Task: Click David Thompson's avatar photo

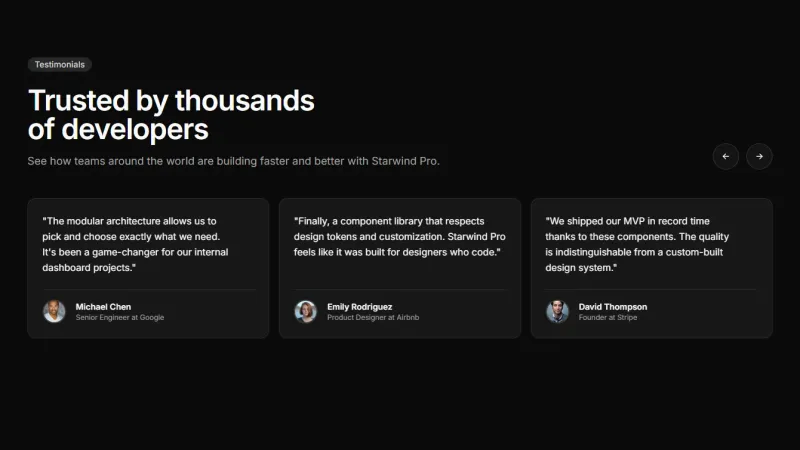Action: tap(557, 311)
